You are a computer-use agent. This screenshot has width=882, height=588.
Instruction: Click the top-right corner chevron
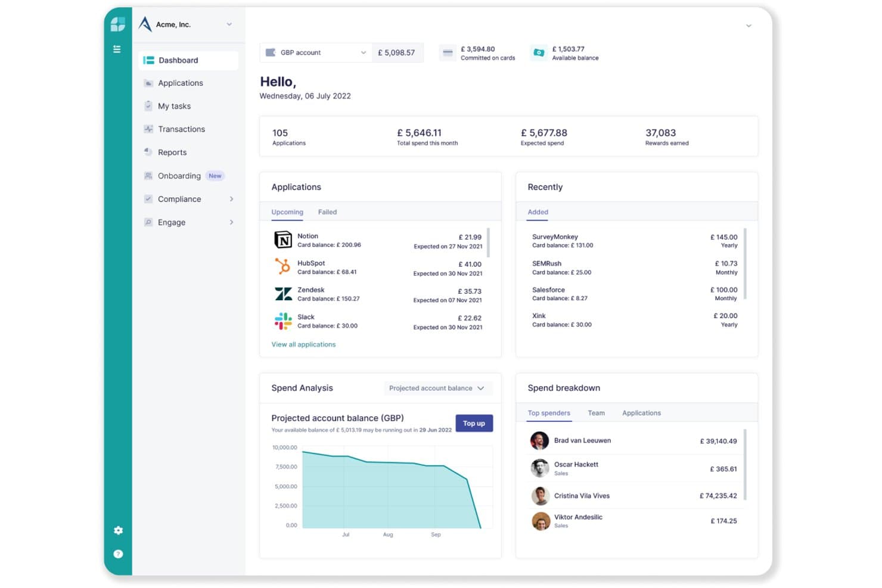click(749, 26)
